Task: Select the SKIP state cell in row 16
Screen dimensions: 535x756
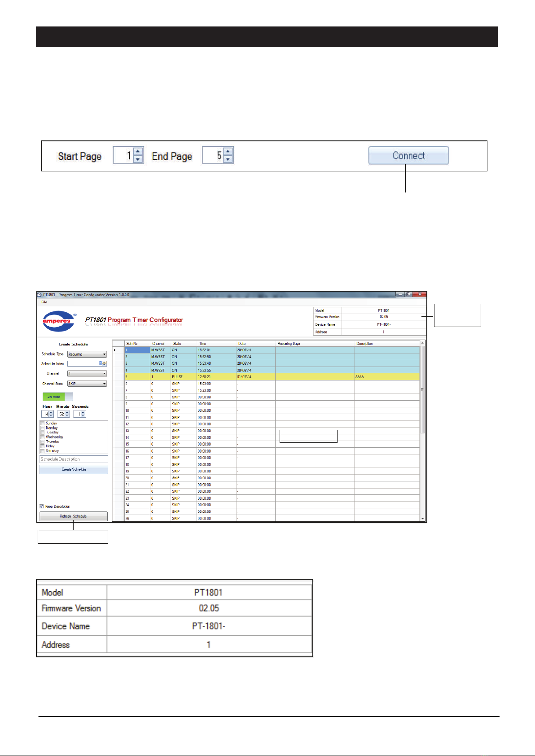Action: tap(184, 451)
